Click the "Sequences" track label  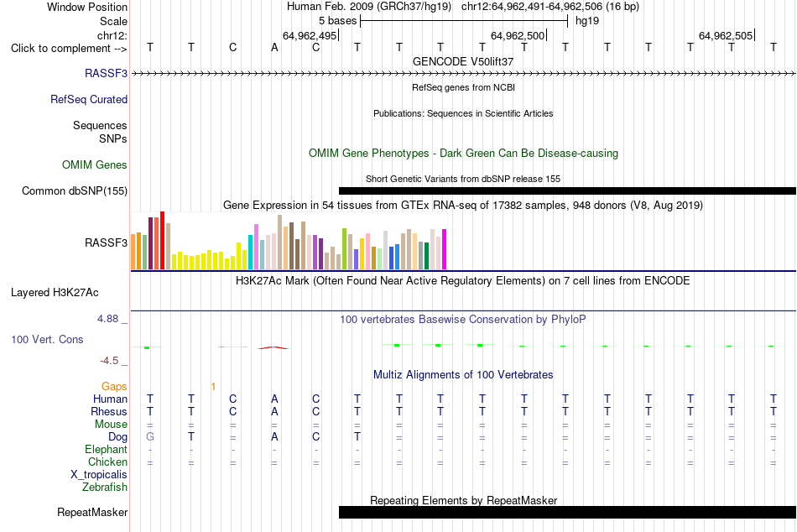pos(100,125)
